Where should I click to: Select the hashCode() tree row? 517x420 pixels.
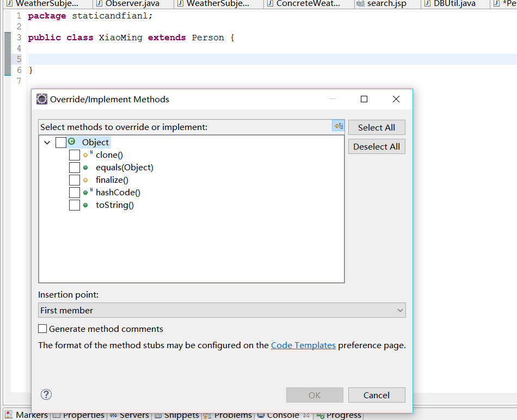click(x=118, y=193)
